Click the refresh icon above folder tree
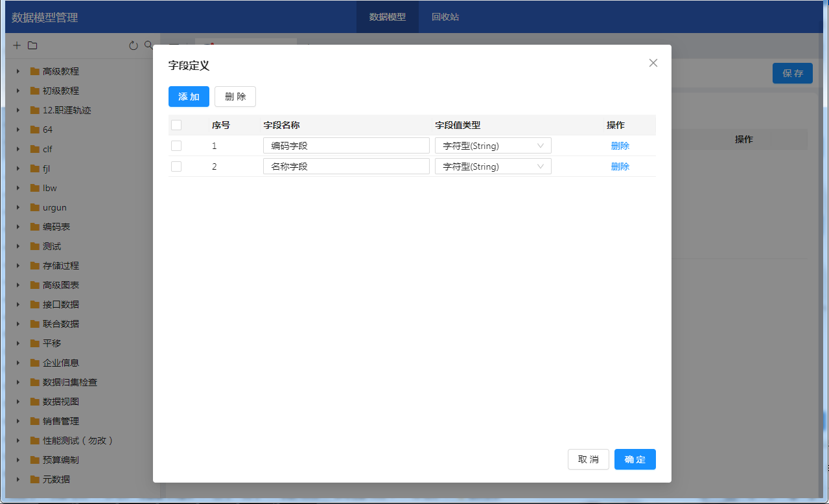Image resolution: width=829 pixels, height=504 pixels. [134, 45]
